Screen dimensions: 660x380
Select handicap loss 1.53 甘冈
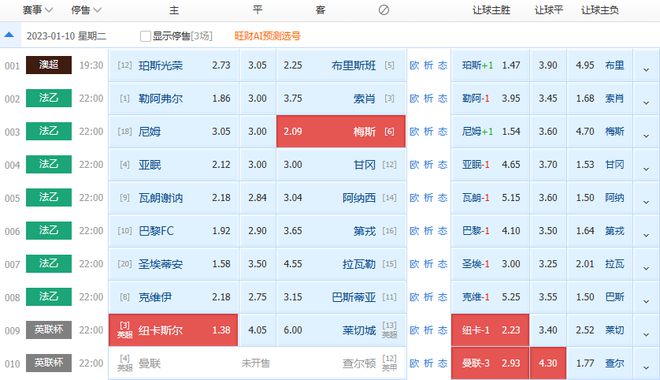tap(600, 165)
